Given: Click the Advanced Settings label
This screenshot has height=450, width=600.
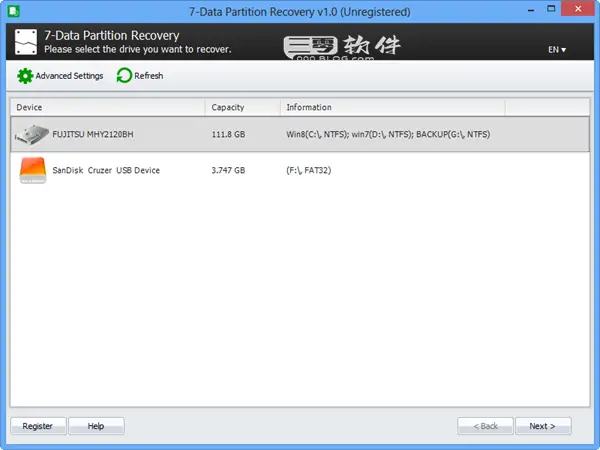Looking at the screenshot, I should (x=69, y=76).
